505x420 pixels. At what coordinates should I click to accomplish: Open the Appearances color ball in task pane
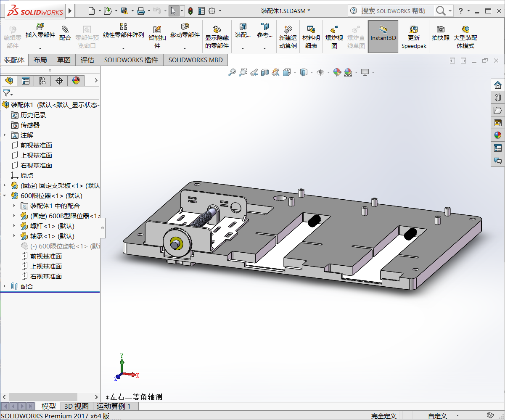pos(498,135)
